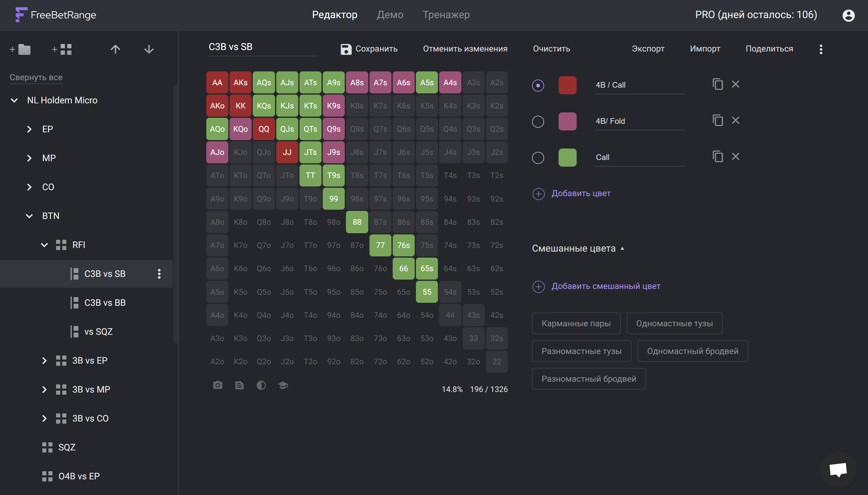Click the half-circle contrast icon below grid
The height and width of the screenshot is (495, 868).
(261, 385)
